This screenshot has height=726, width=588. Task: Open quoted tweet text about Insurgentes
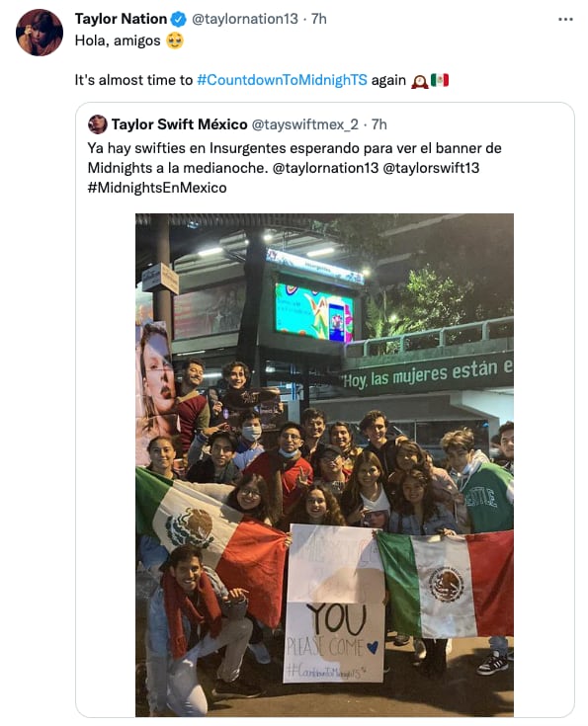point(294,168)
